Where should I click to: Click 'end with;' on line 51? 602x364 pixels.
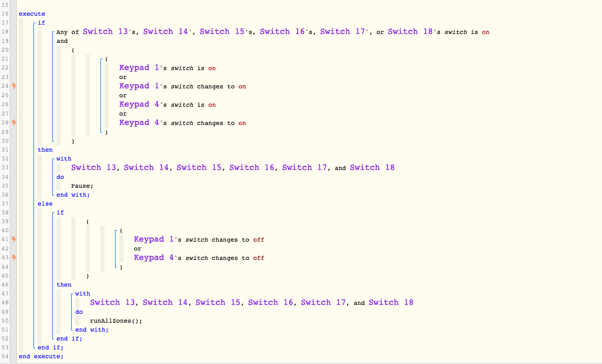click(x=92, y=330)
